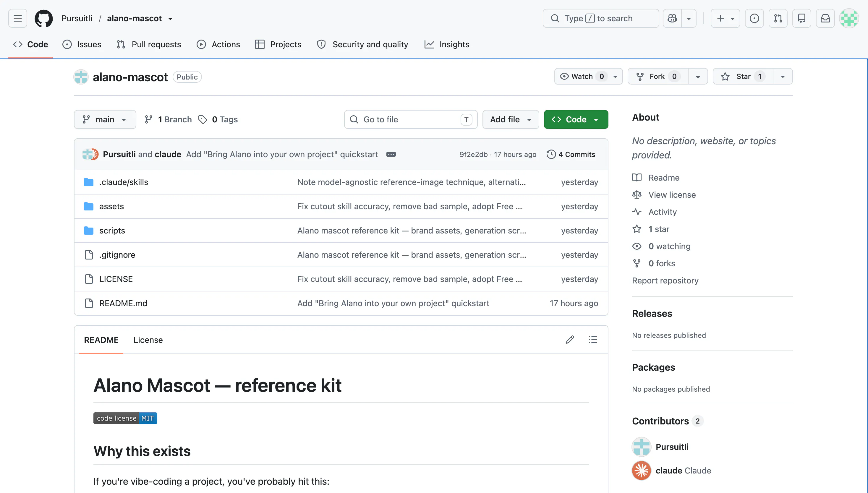The width and height of the screenshot is (868, 493).
Task: Open user avatar menu in header
Action: (849, 18)
